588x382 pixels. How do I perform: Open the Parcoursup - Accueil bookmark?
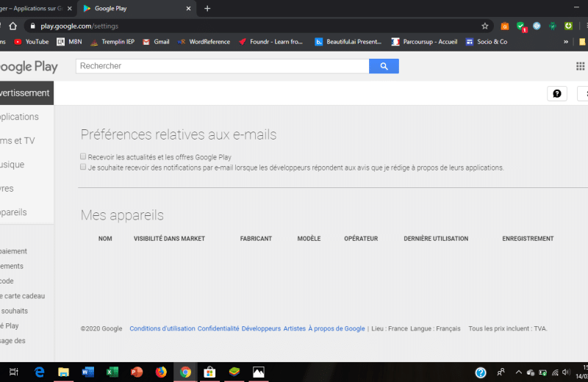click(x=424, y=42)
